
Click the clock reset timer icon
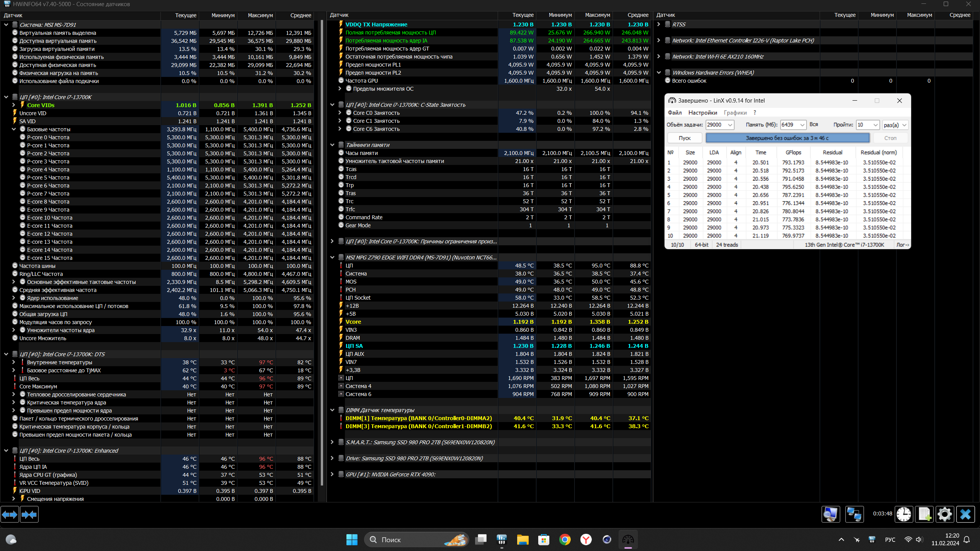pyautogui.click(x=904, y=514)
